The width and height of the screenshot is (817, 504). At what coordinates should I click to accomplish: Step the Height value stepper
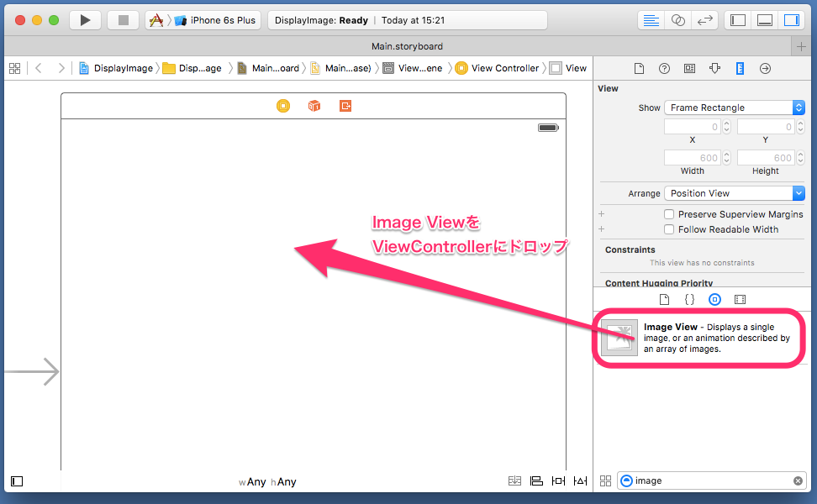point(800,158)
